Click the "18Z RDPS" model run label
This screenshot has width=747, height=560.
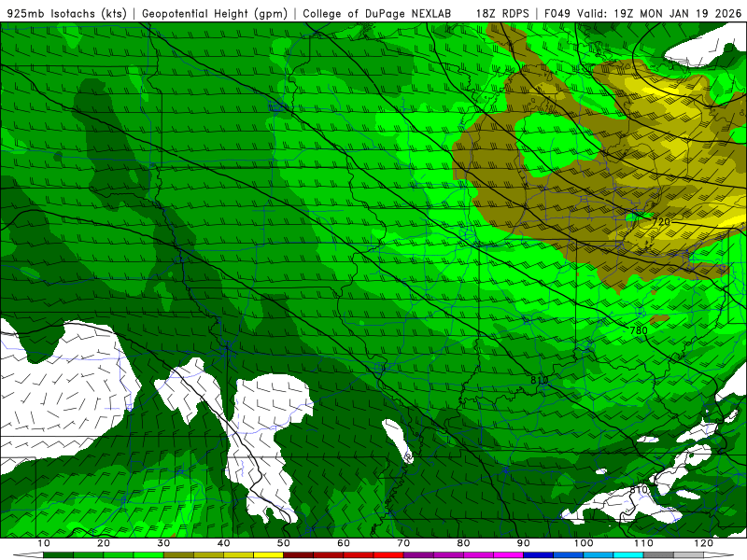pyautogui.click(x=502, y=13)
